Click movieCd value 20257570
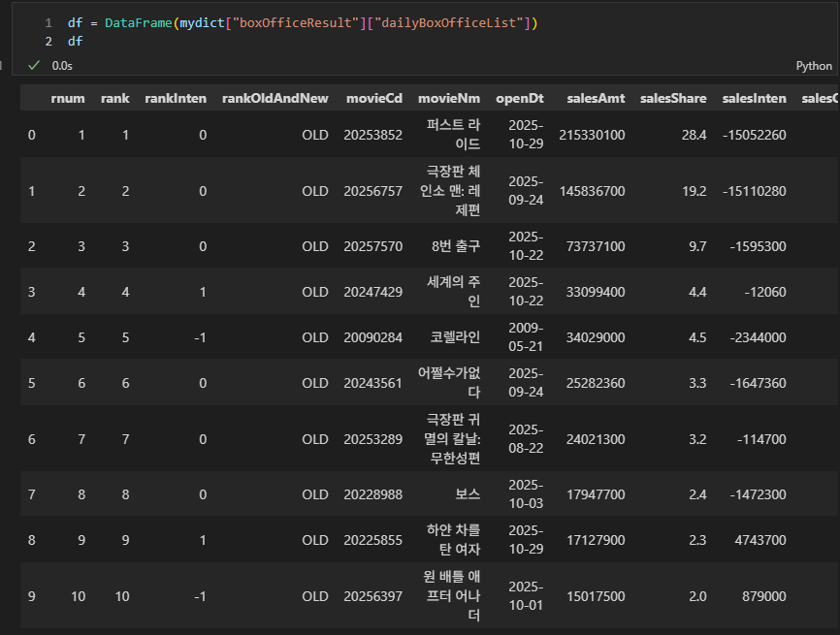 (x=372, y=246)
